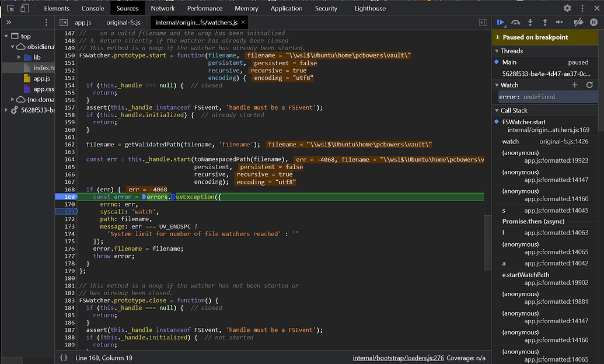
Task: Step out of current function
Action: click(x=544, y=22)
